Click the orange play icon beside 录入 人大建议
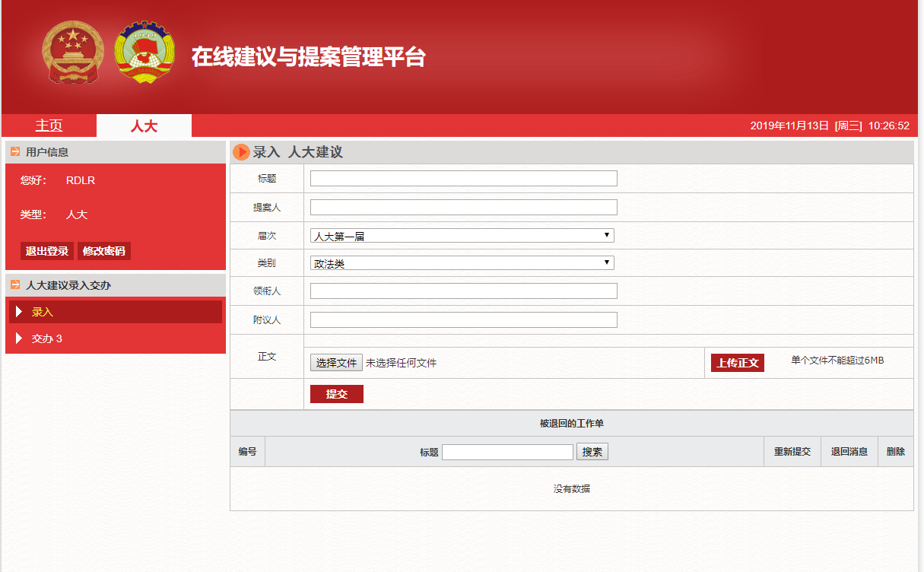The height and width of the screenshot is (572, 924). 241,152
